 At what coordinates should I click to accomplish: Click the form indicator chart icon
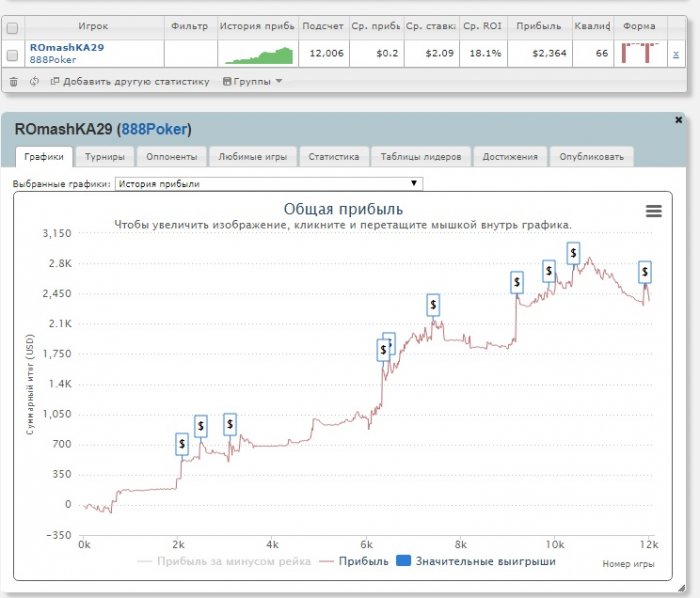[635, 53]
